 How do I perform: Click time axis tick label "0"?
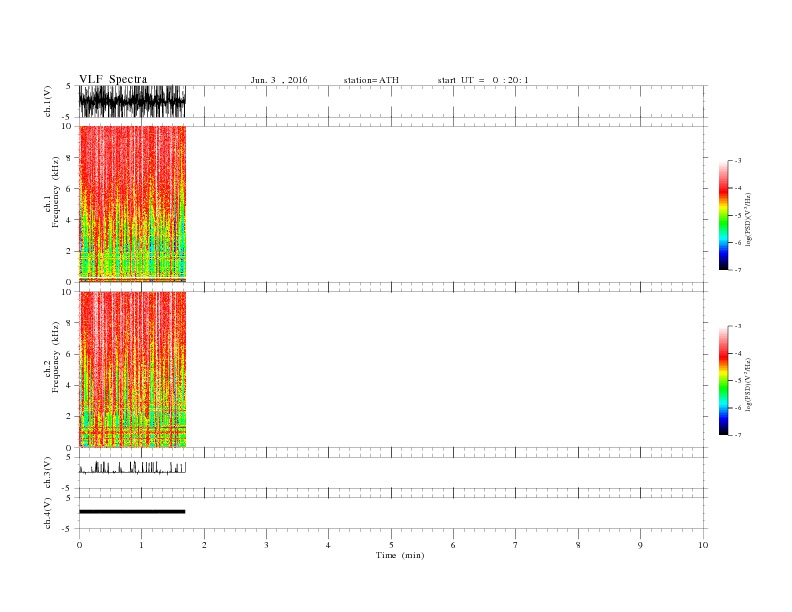coord(79,545)
